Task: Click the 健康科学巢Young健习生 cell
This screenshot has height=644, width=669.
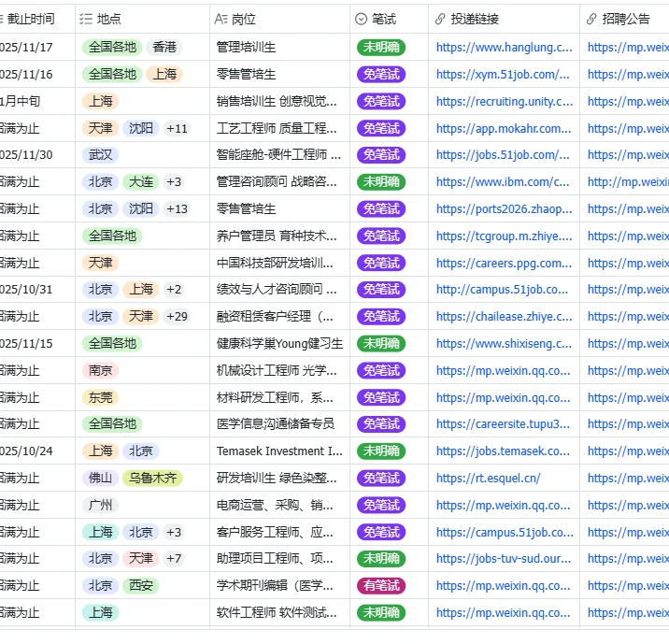Action: [280, 343]
